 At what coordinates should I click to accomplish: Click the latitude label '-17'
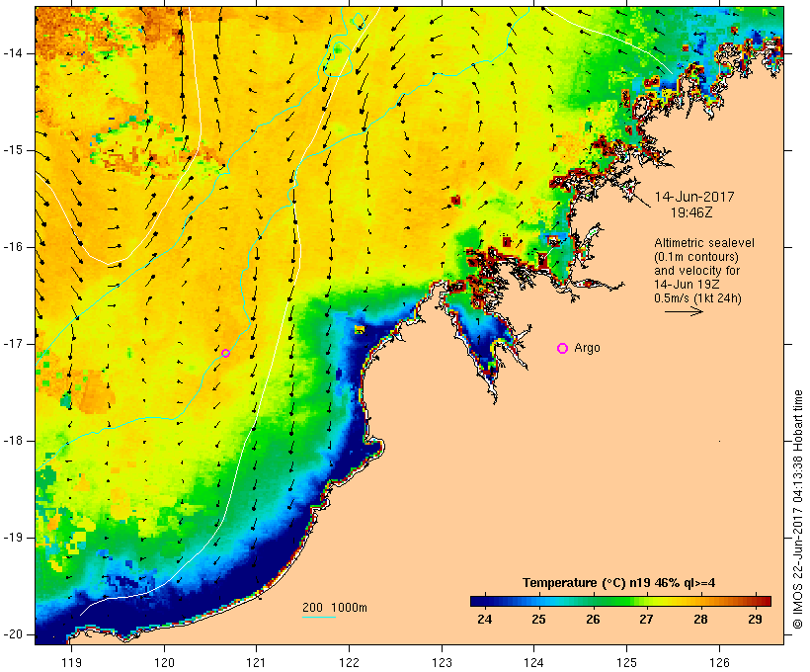pos(13,344)
